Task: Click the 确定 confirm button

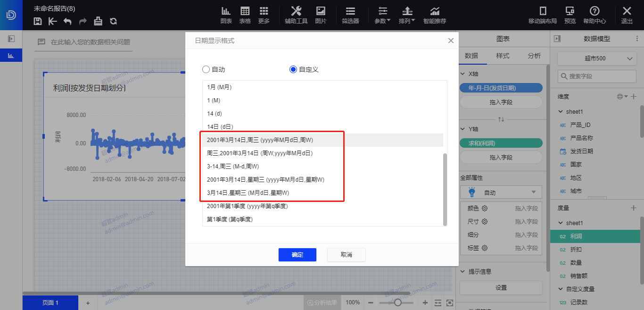Action: click(297, 255)
